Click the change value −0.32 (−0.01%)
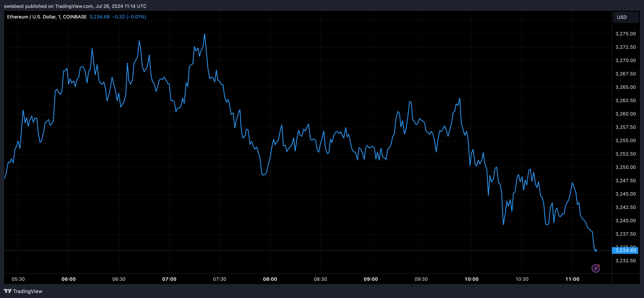This screenshot has height=298, width=644. pyautogui.click(x=129, y=17)
